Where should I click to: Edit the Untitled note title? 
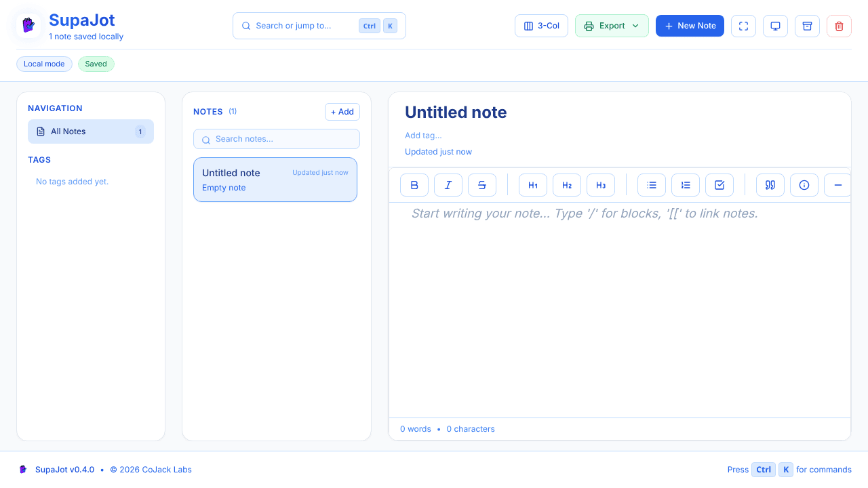click(x=456, y=113)
